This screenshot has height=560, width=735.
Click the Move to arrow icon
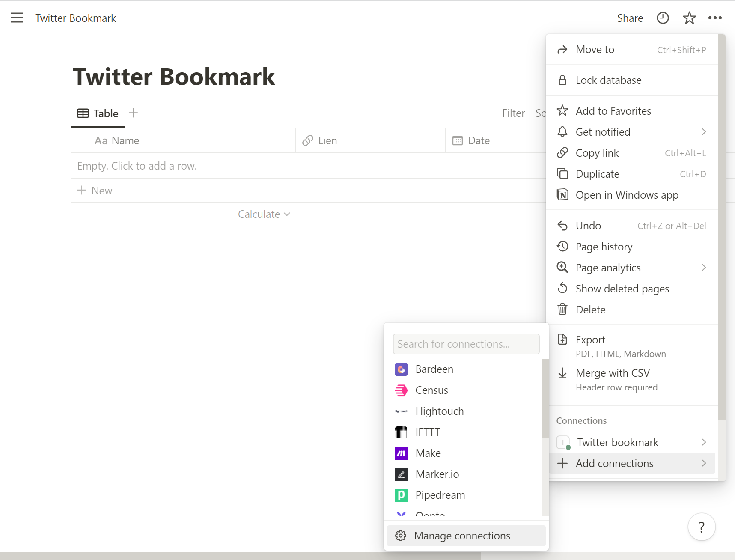(562, 50)
